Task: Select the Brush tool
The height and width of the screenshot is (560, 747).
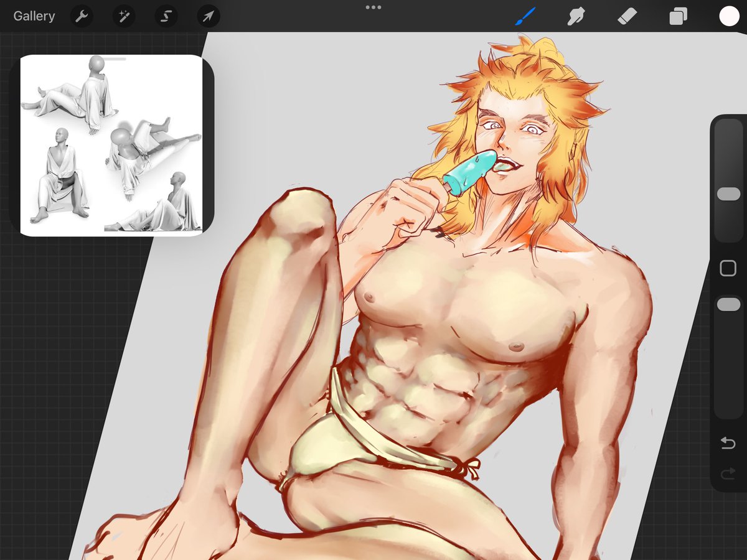Action: 525,16
